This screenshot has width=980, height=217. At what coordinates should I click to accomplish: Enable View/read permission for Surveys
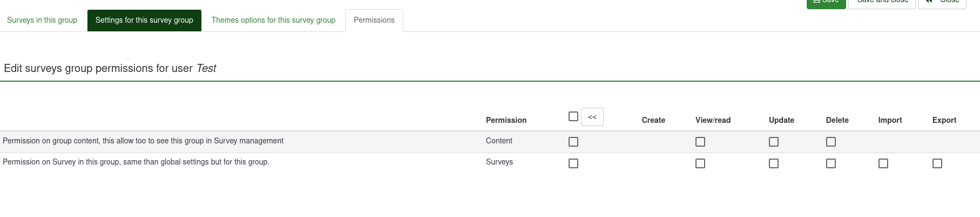coord(700,163)
